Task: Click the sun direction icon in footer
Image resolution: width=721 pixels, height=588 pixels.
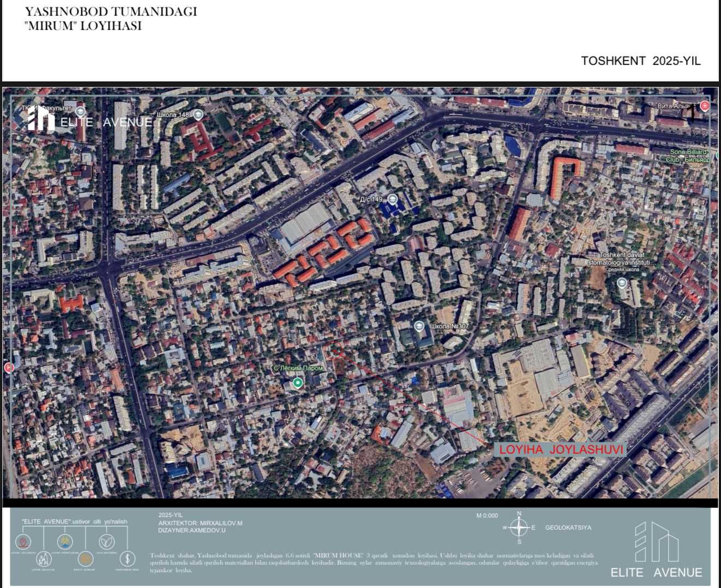Action: [65, 542]
